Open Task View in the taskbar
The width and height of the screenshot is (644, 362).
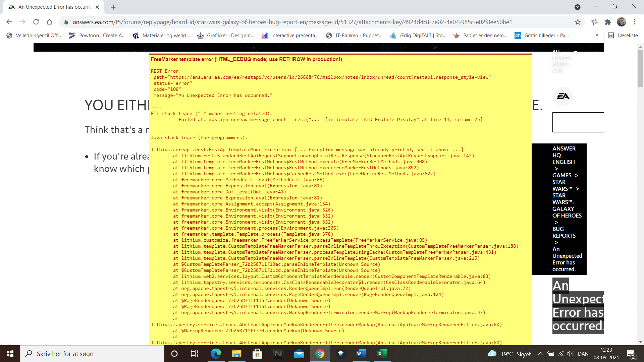point(195,354)
